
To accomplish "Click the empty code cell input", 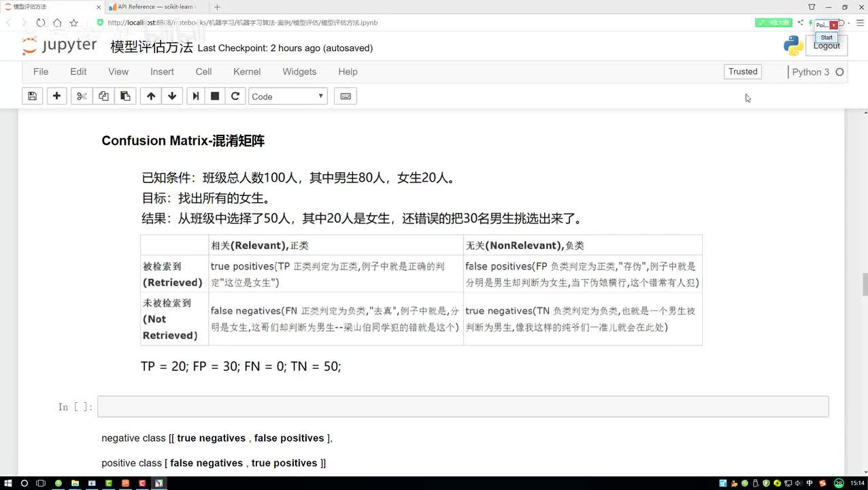I will click(x=463, y=406).
